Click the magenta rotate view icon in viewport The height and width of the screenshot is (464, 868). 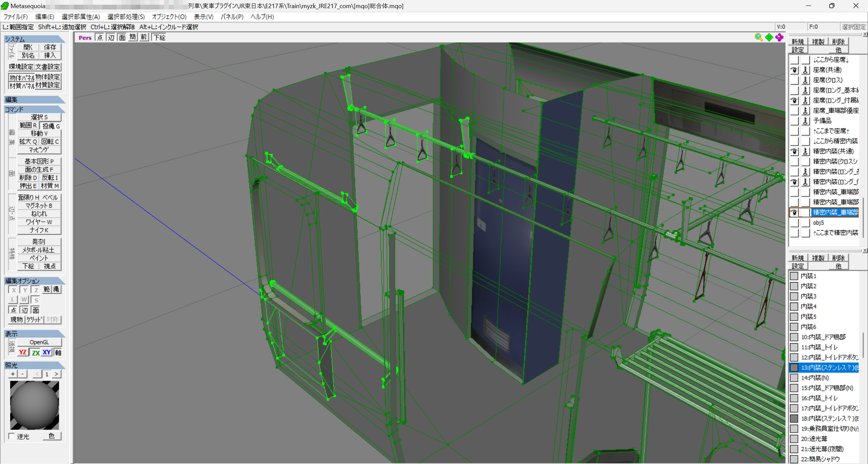coord(779,37)
